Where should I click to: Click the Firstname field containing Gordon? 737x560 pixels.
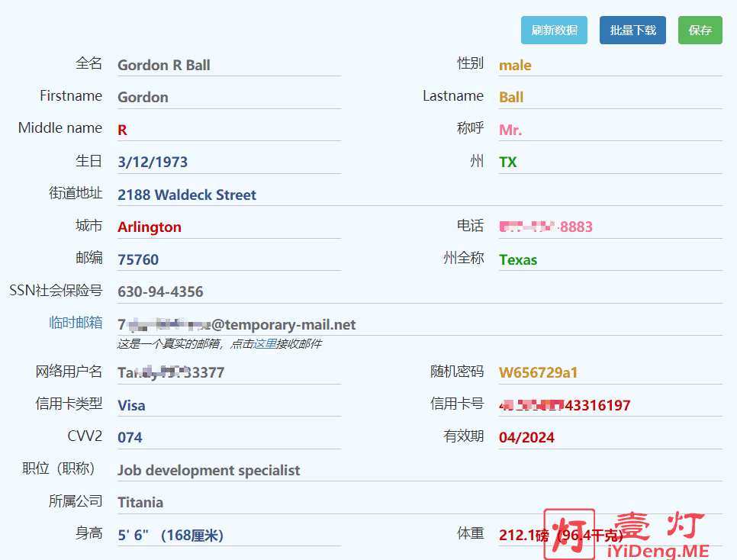[228, 97]
